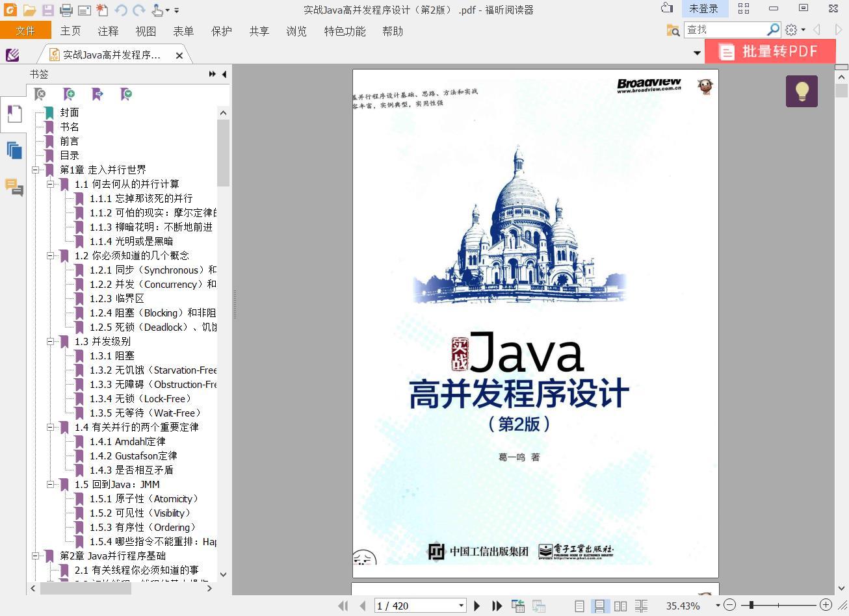Click the 批量转PDF button
This screenshot has height=616, width=849.
770,51
